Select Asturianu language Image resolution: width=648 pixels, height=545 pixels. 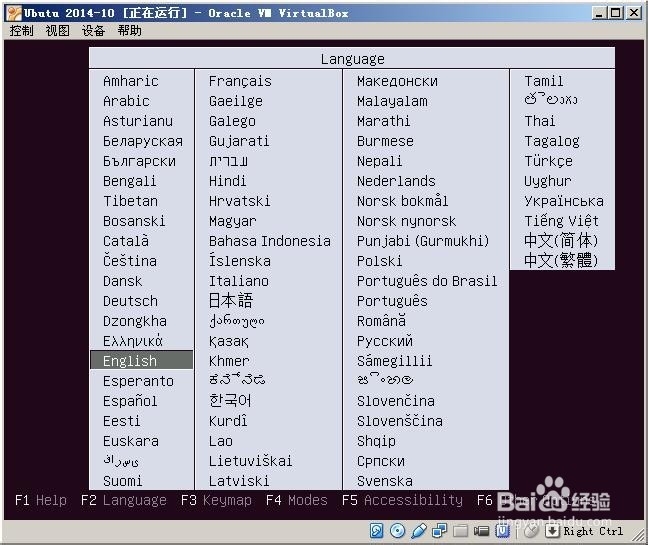click(138, 121)
